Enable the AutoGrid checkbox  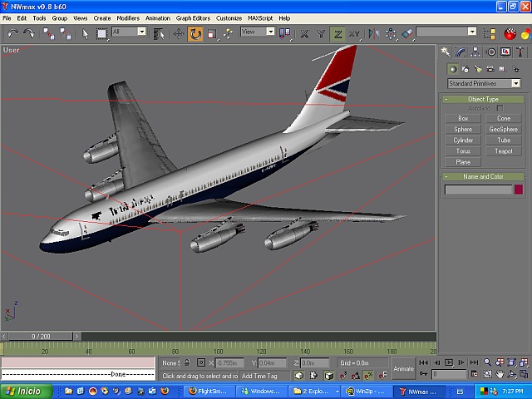(500, 108)
